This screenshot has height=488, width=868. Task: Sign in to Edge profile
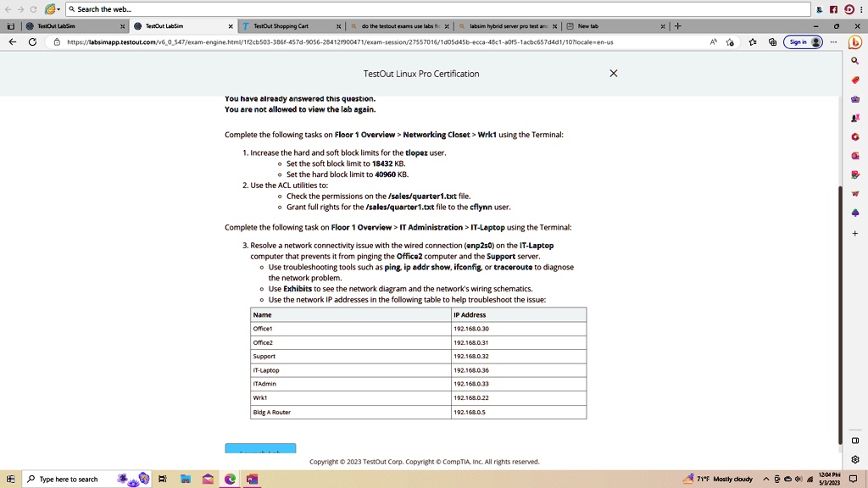pos(804,42)
